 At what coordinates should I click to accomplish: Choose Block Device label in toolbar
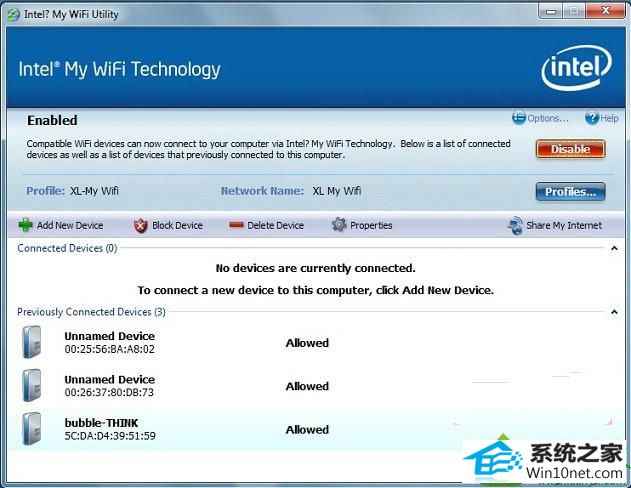[x=177, y=225]
